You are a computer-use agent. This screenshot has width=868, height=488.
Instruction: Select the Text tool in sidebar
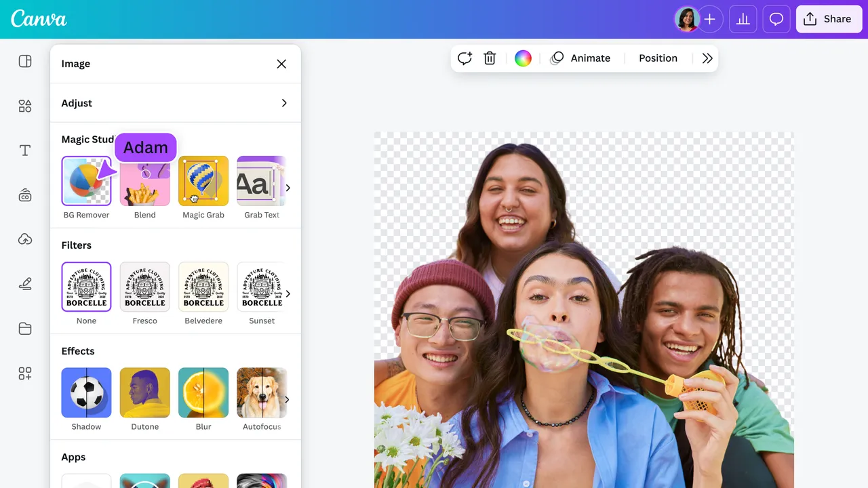coord(25,150)
